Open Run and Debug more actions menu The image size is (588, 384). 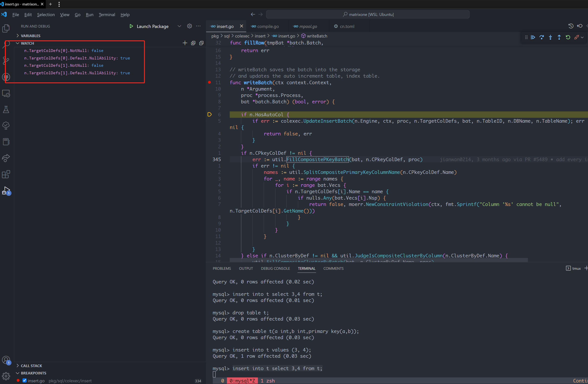198,26
